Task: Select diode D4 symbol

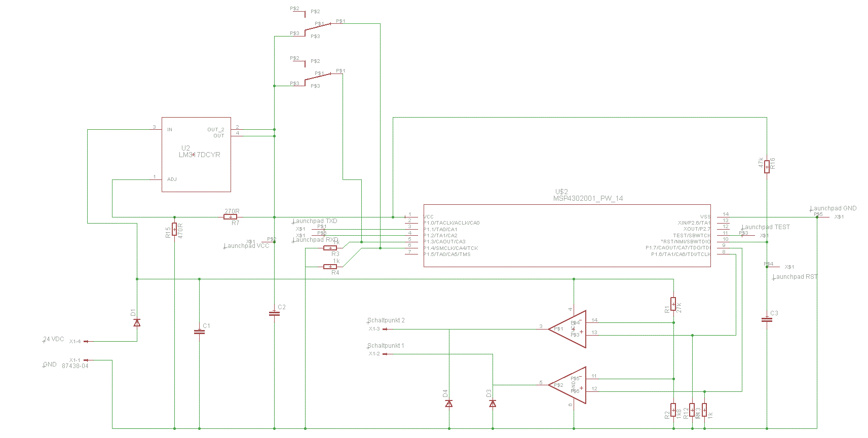Action: click(x=448, y=404)
